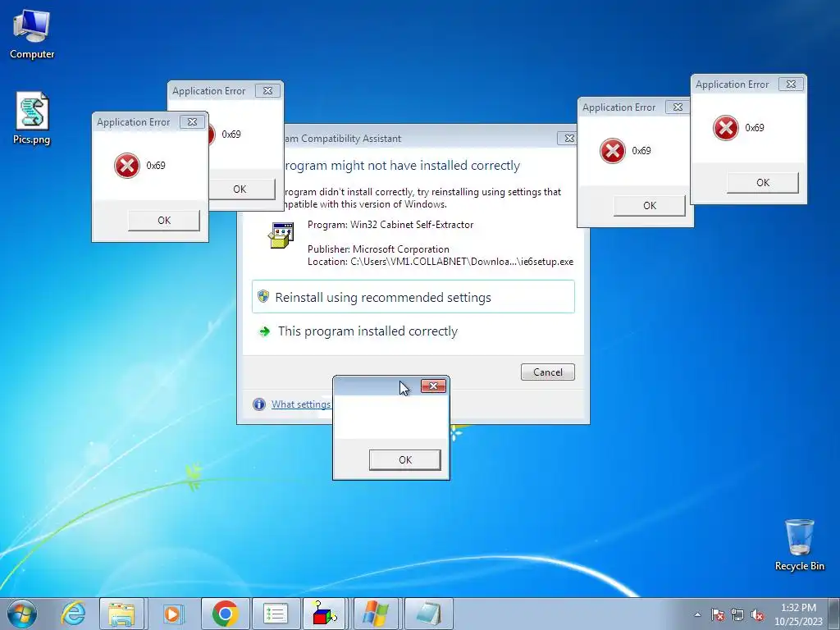Open the clock showing 1:32 PM
This screenshot has width=840, height=630.
coord(798,614)
